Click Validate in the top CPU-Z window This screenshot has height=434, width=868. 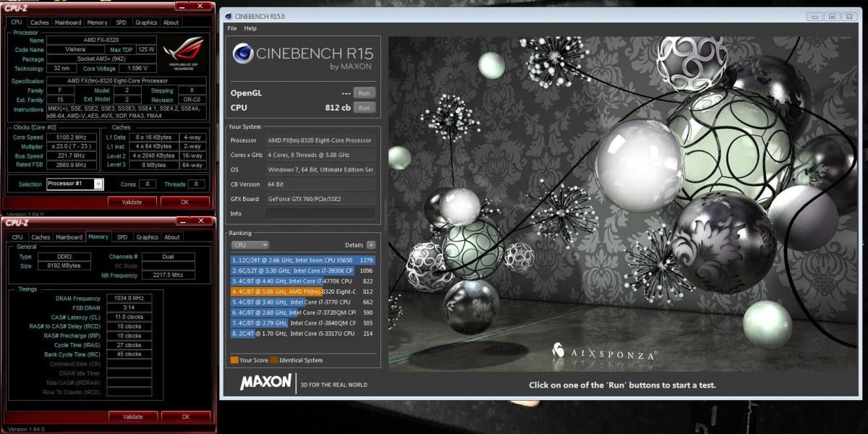[x=132, y=203]
